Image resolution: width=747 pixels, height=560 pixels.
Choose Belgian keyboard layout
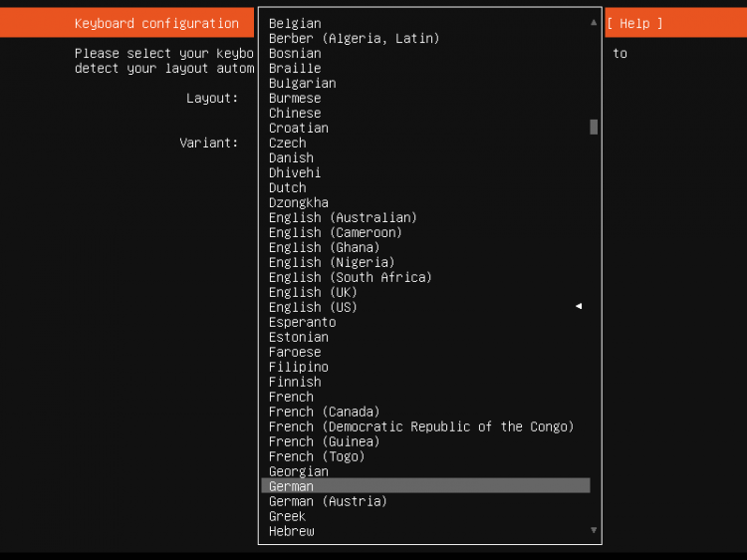pos(425,23)
